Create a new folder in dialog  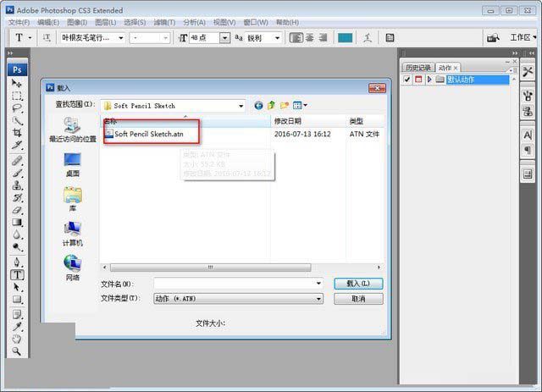point(285,106)
